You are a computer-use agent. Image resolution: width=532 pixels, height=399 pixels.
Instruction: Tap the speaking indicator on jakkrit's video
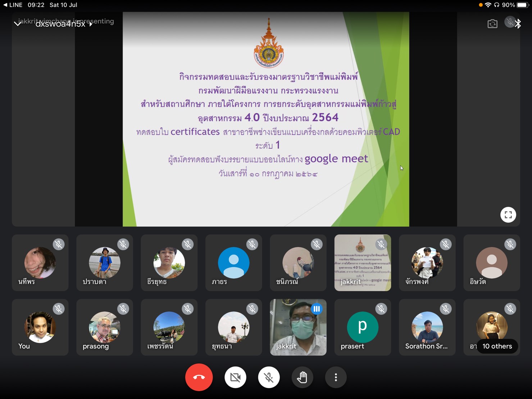tap(317, 309)
